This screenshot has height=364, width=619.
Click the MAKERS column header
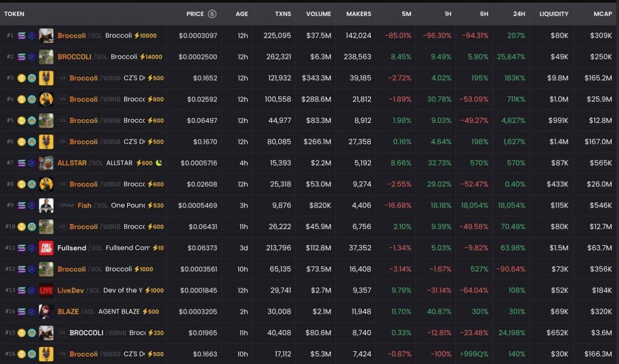[x=358, y=14]
